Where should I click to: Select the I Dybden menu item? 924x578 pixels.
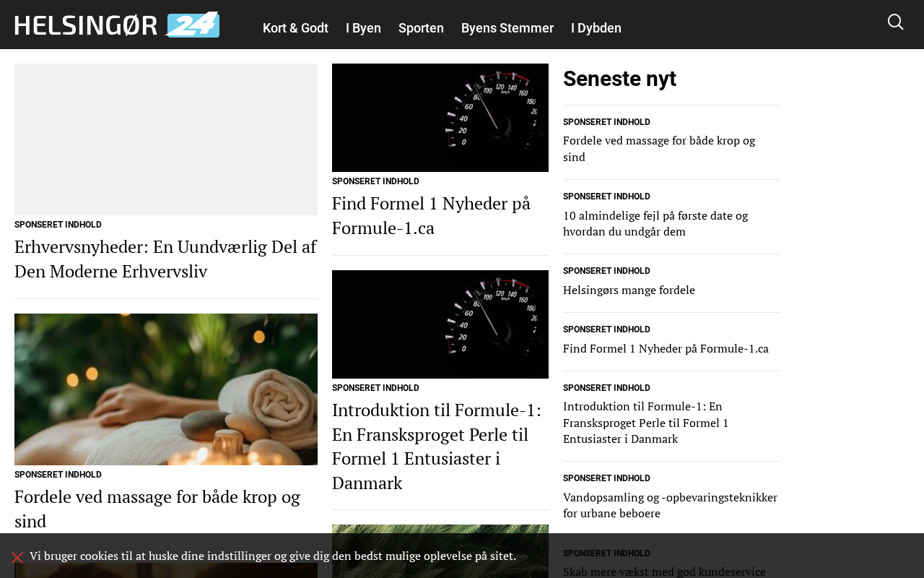[x=596, y=28]
